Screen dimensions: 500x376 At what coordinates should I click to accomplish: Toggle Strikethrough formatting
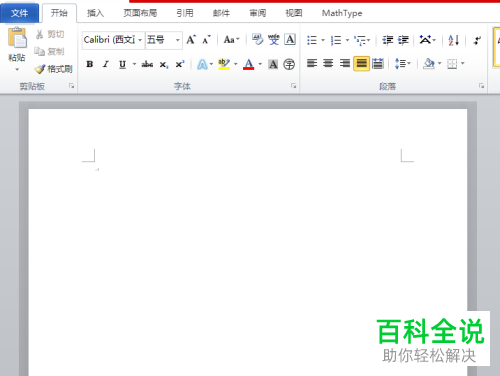pyautogui.click(x=147, y=64)
